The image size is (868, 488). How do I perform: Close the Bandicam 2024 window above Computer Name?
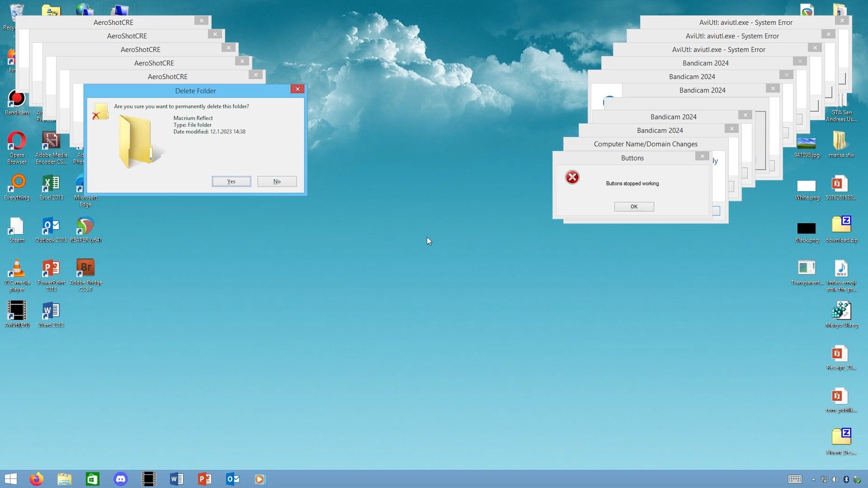click(x=731, y=128)
